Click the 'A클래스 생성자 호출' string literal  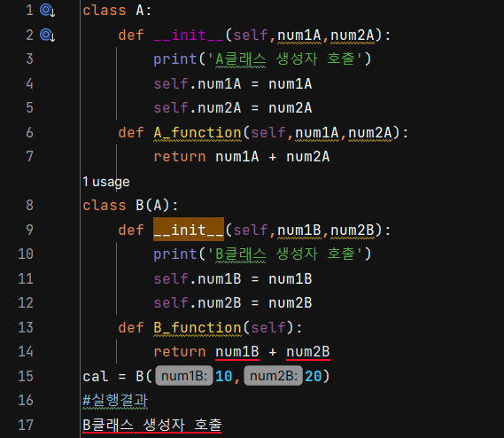point(285,59)
